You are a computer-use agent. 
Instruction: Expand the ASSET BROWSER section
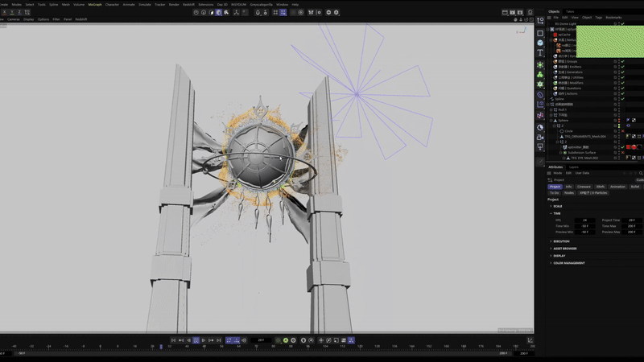pos(551,249)
